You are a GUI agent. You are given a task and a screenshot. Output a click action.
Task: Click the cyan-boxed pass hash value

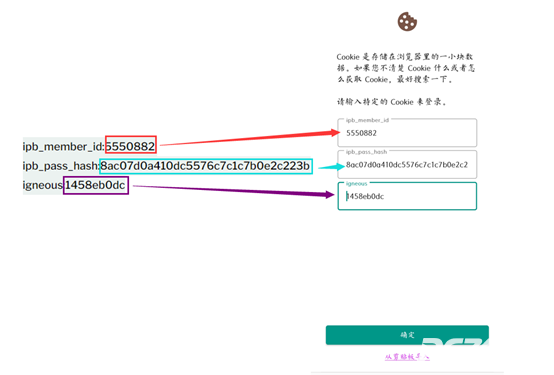(x=206, y=166)
